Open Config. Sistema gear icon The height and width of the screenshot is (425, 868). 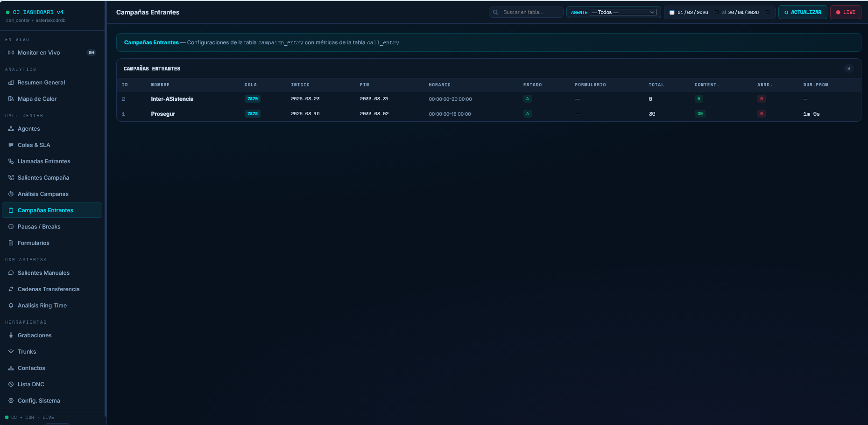(11, 401)
